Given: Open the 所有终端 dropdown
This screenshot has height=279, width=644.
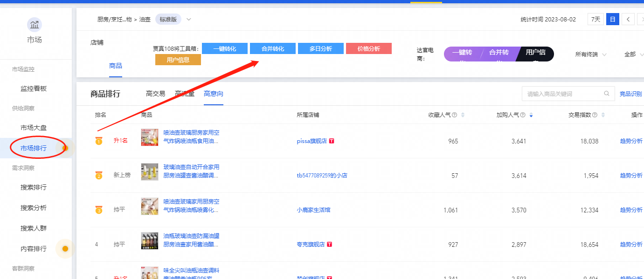Looking at the screenshot, I should click(x=590, y=54).
